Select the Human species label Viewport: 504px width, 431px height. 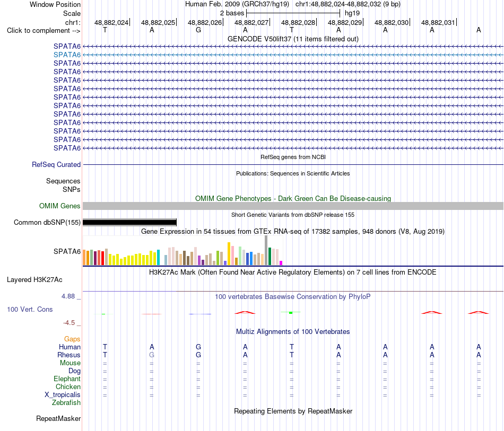69,347
